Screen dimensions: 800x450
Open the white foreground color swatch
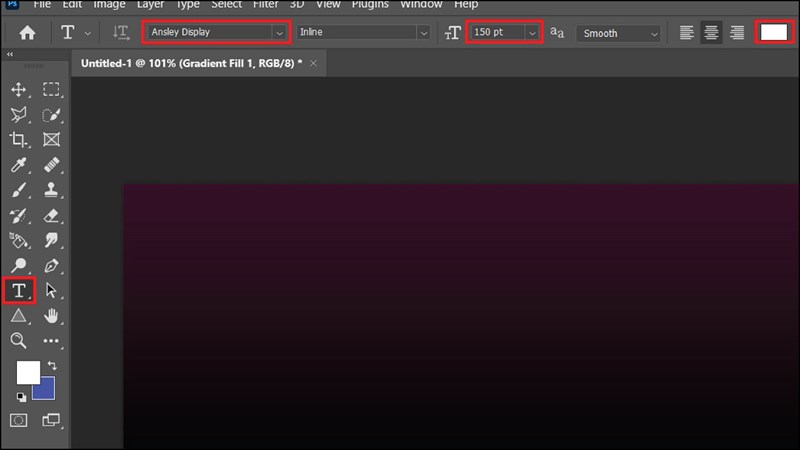[x=27, y=371]
